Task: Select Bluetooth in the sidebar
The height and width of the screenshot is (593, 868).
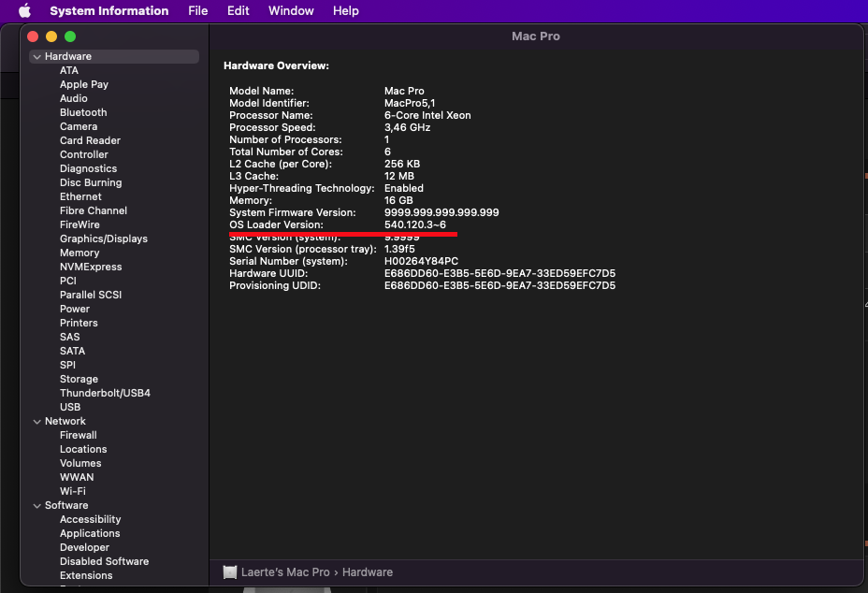Action: point(83,112)
